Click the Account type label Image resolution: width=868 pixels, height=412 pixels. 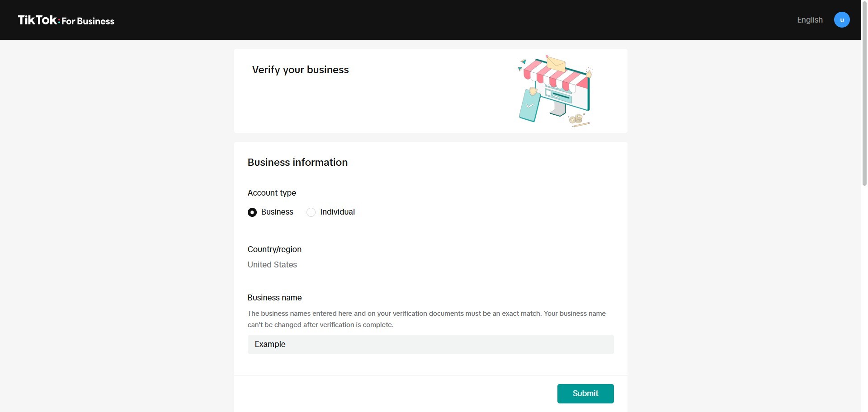pos(272,193)
